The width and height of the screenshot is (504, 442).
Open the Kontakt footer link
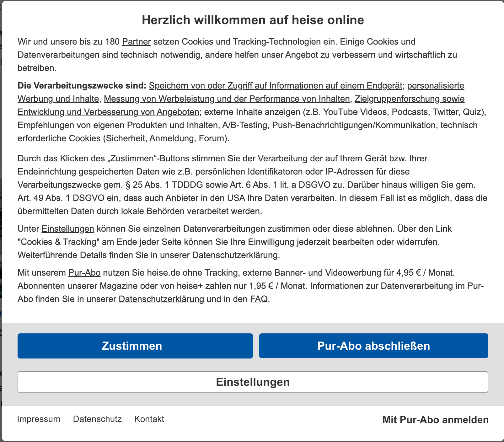(149, 419)
